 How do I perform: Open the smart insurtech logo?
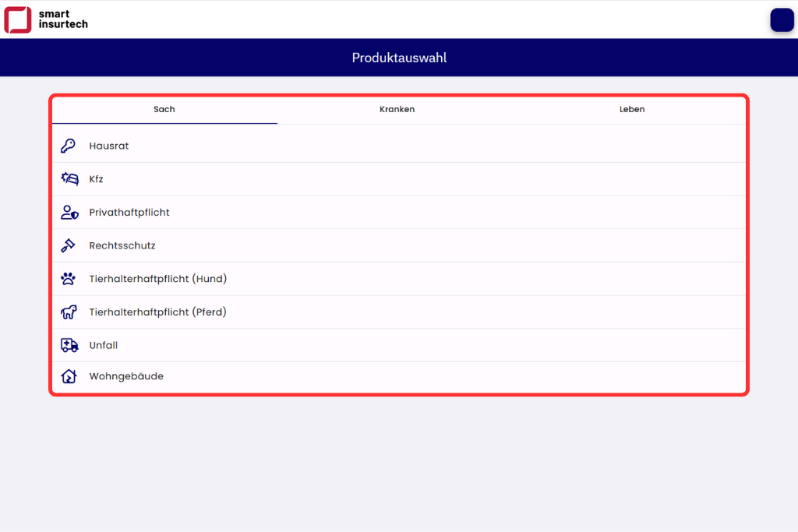[46, 19]
